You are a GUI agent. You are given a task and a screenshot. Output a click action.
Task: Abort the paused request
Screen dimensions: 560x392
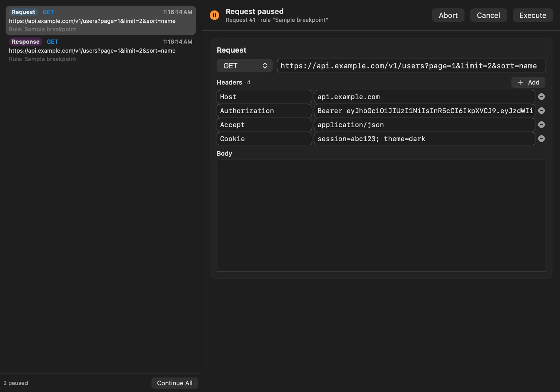click(448, 15)
